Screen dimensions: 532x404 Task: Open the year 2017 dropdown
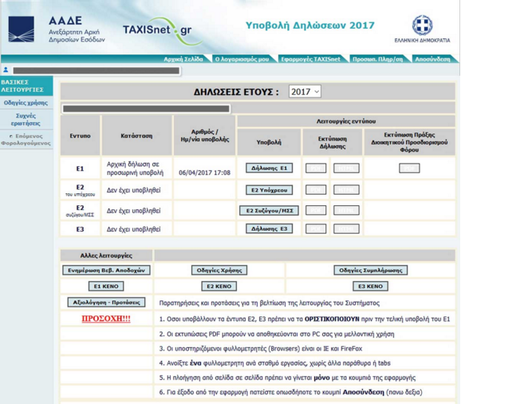coord(305,92)
